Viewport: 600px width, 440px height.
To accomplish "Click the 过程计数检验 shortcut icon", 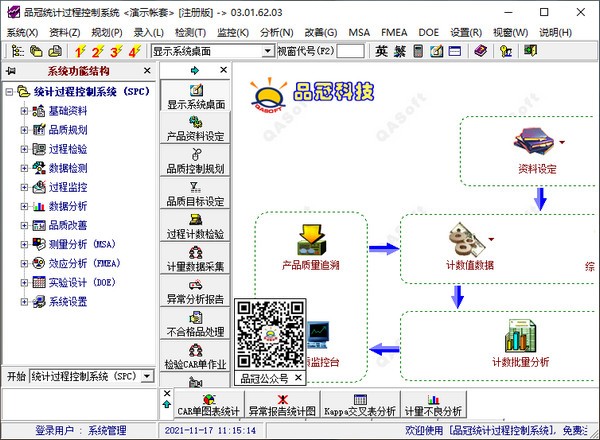I will pyautogui.click(x=196, y=226).
